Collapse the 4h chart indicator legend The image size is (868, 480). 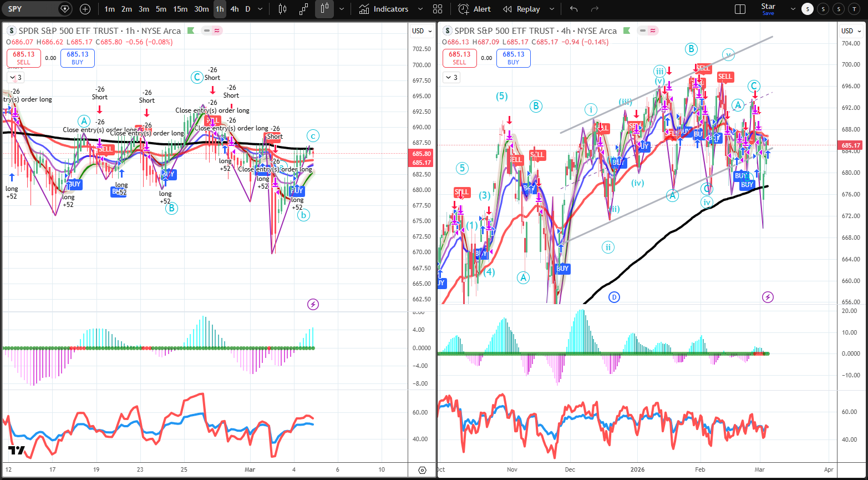pyautogui.click(x=451, y=77)
